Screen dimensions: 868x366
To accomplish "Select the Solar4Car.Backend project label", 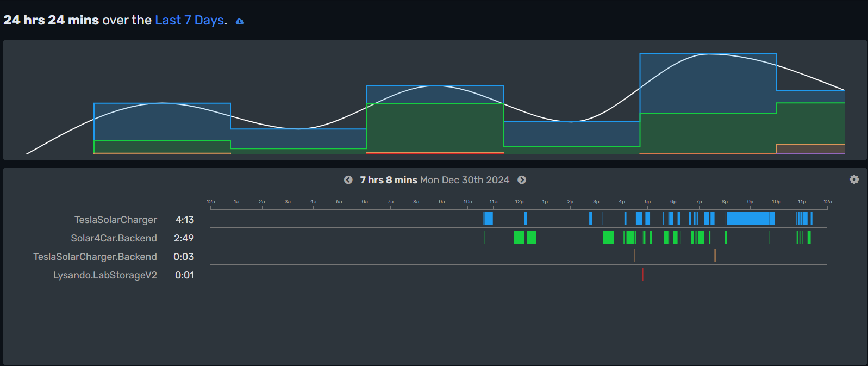I will pyautogui.click(x=114, y=238).
